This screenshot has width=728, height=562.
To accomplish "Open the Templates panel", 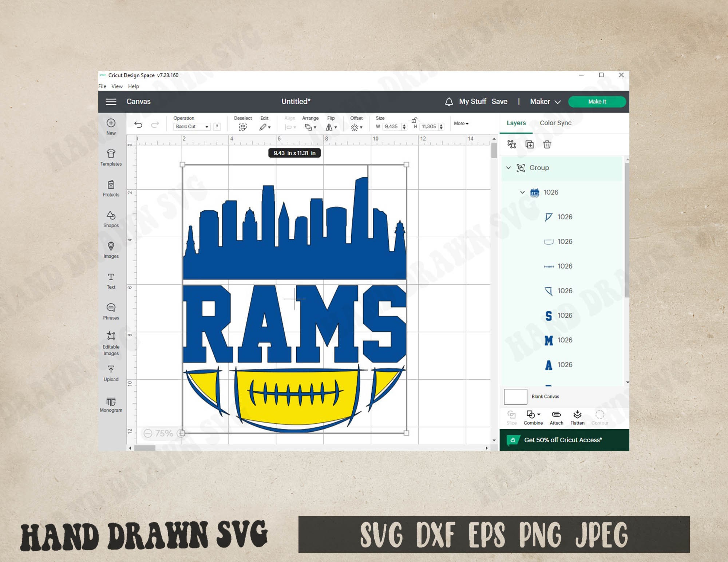I will pyautogui.click(x=111, y=157).
